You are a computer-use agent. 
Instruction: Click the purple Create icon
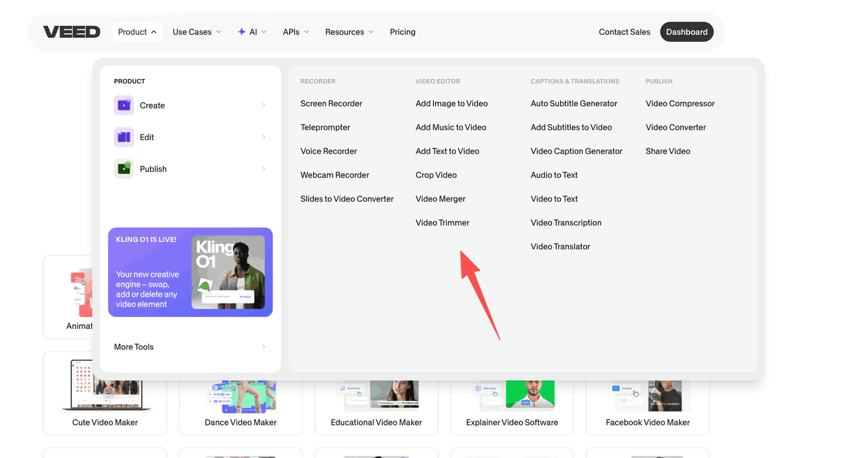click(x=124, y=105)
